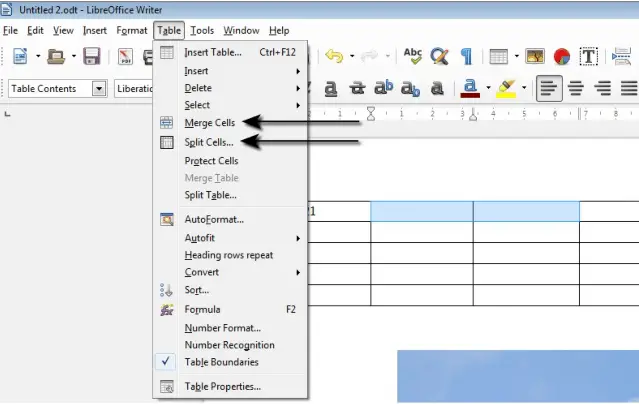Choose Protect Cells
The height and width of the screenshot is (404, 639).
(x=230, y=161)
